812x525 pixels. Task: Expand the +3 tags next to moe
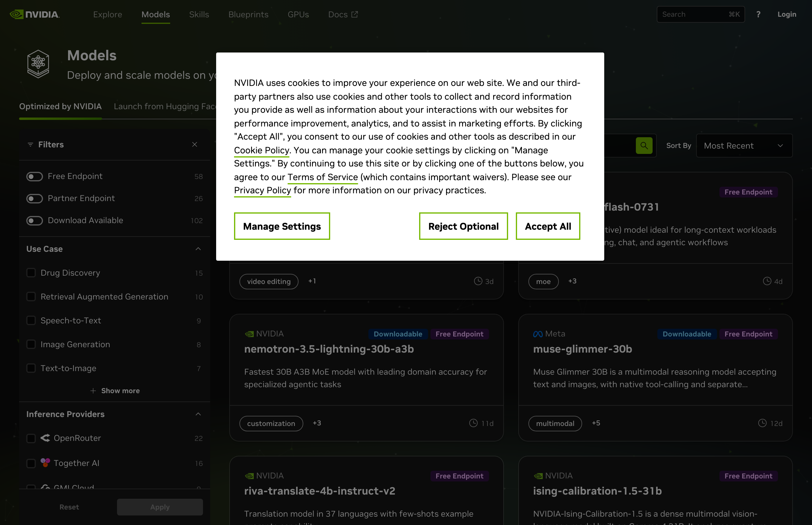[x=572, y=281]
